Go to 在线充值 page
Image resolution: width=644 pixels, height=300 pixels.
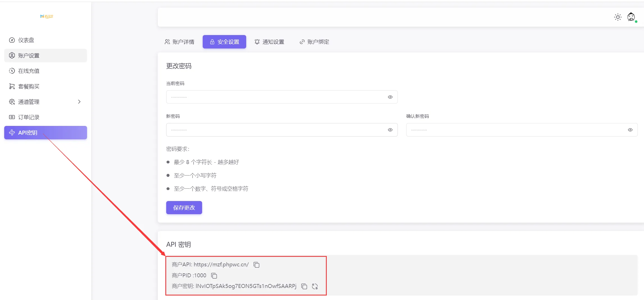point(29,71)
